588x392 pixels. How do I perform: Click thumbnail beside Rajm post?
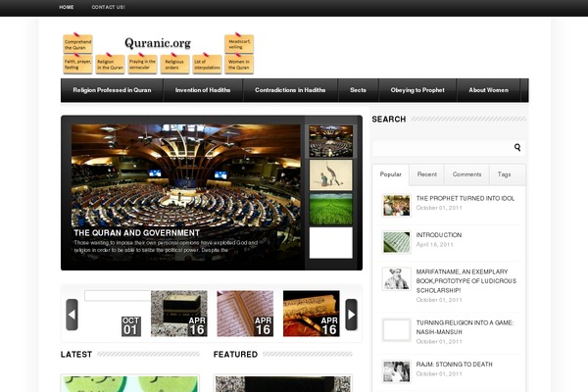(x=396, y=371)
